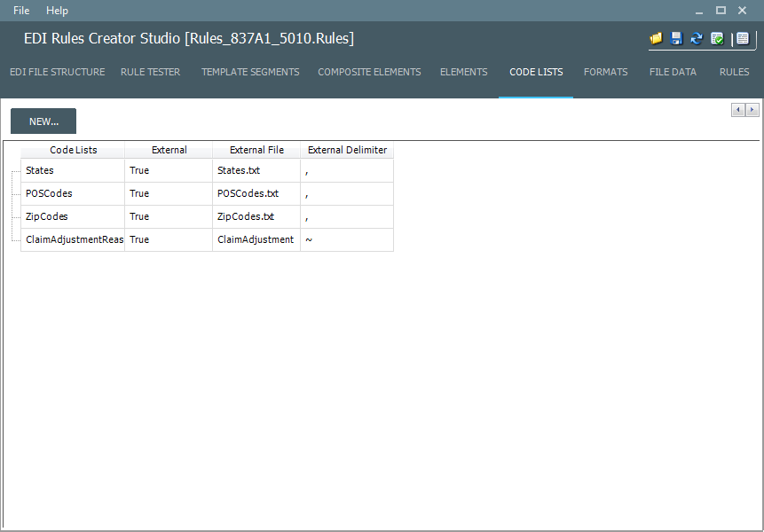Switch to the RULE TESTER tab
Viewport: 764px width, 532px height.
point(151,72)
